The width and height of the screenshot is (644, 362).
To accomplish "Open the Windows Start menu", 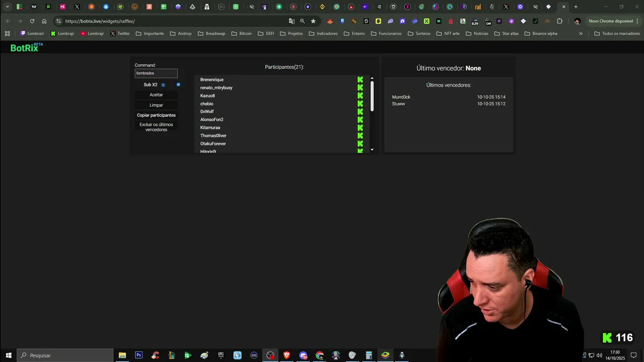I will (x=9, y=355).
